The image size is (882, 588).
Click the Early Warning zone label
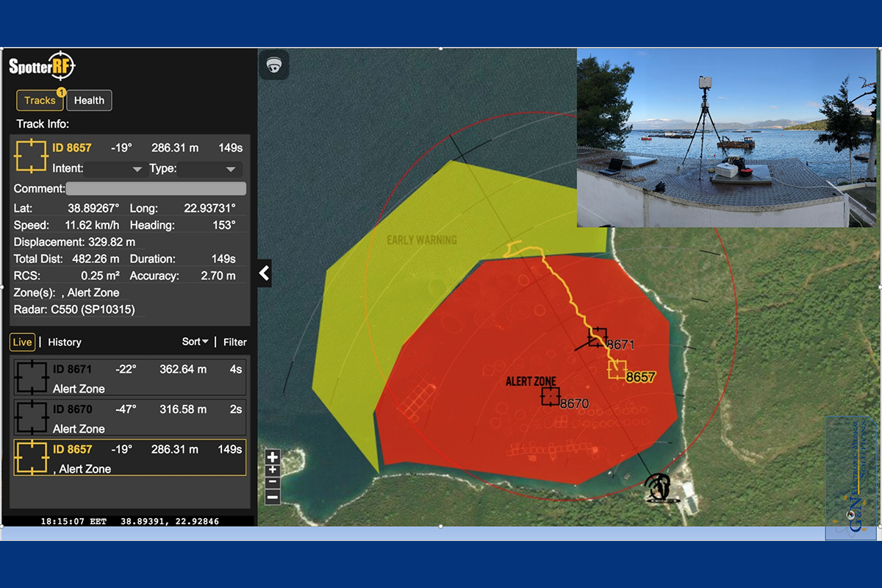[x=422, y=240]
